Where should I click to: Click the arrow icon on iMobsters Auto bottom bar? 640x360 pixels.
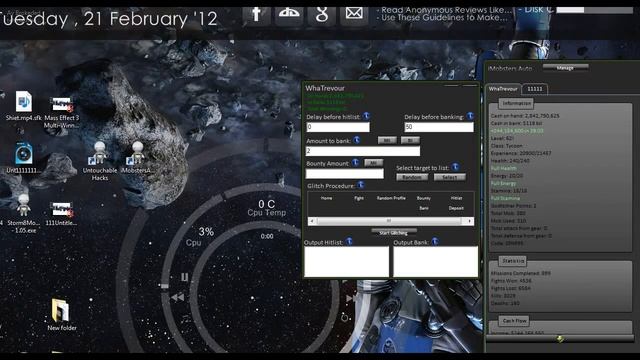click(561, 339)
